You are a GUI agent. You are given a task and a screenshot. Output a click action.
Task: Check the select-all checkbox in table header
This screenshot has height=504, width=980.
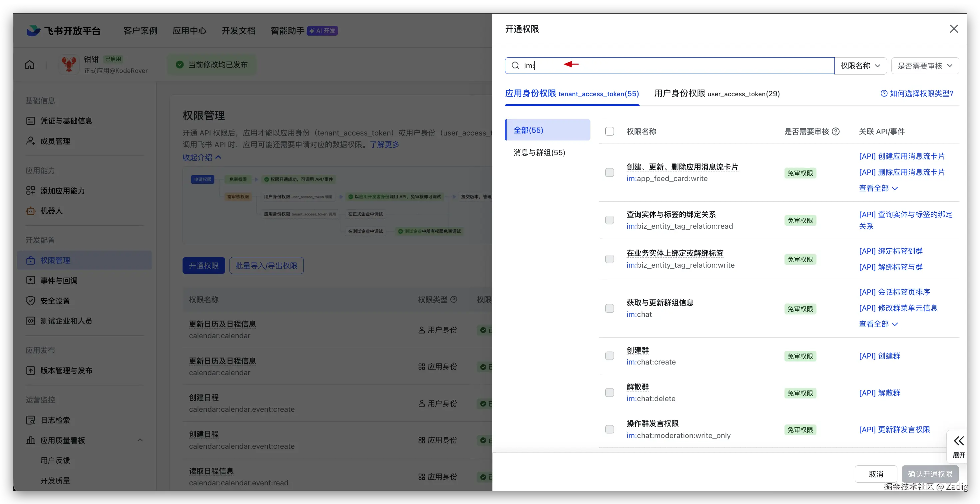click(610, 131)
